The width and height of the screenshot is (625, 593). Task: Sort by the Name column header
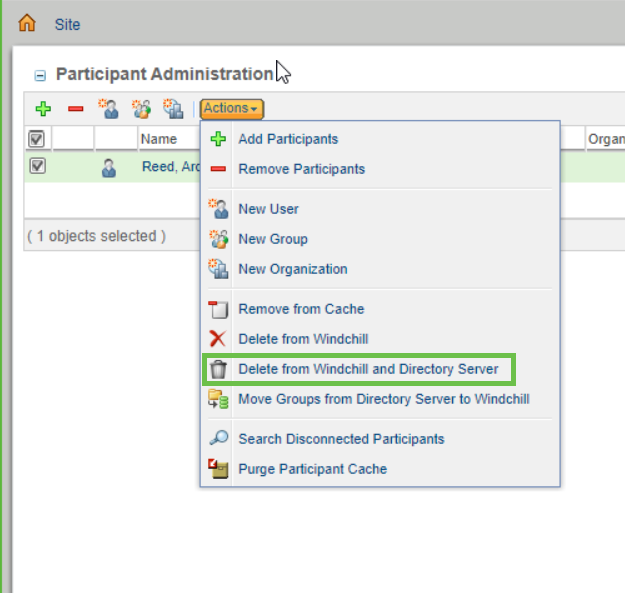159,139
